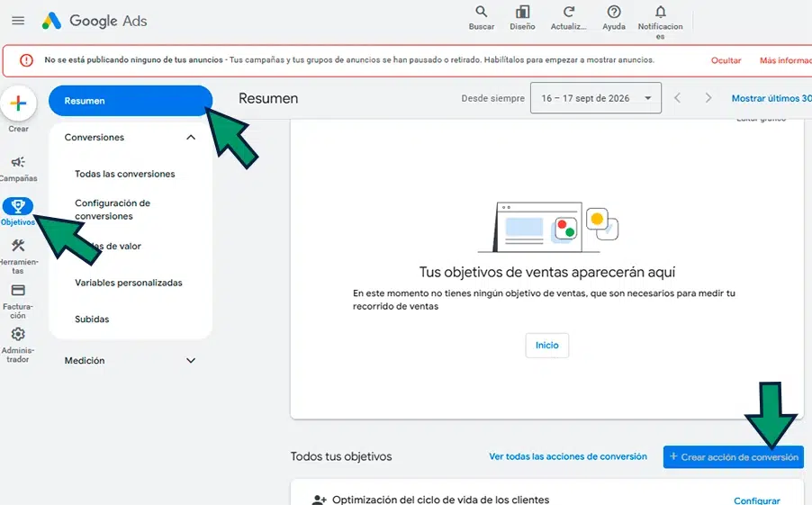Go to previous date range arrow
The image size is (812, 505).
click(x=677, y=98)
